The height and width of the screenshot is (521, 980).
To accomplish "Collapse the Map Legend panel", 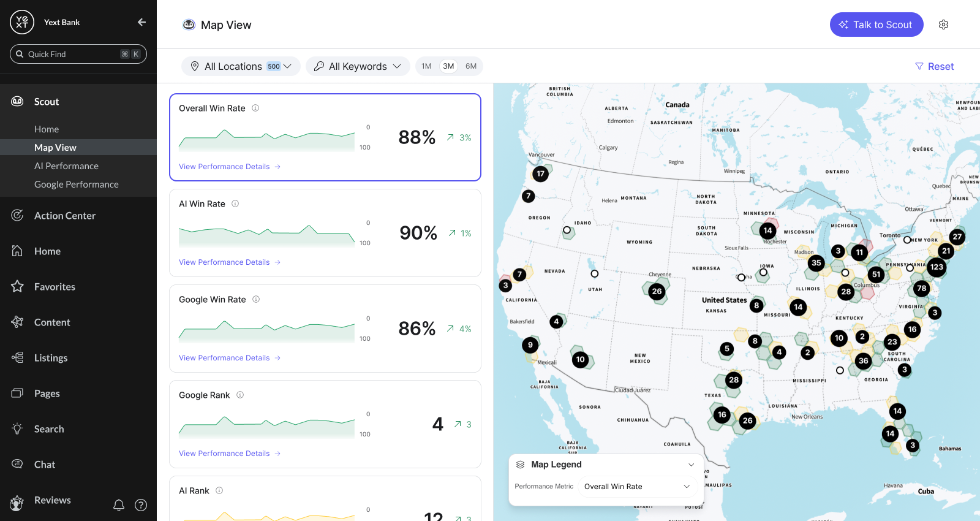I will 692,465.
